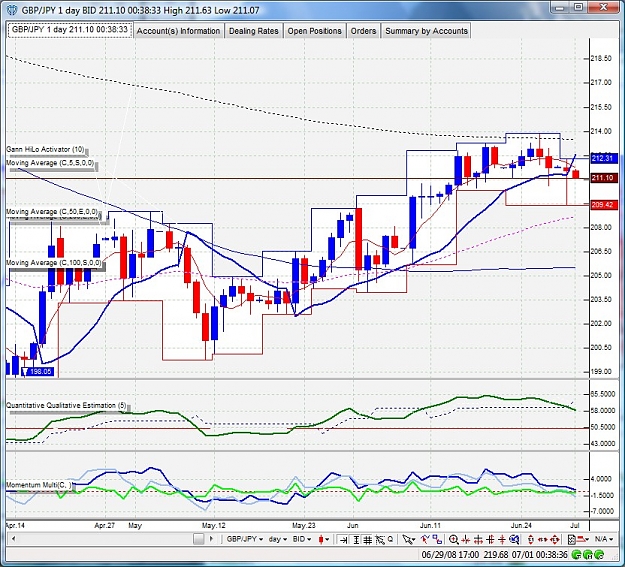Image resolution: width=625 pixels, height=567 pixels.
Task: Click the indicator add icon with red arrow
Action: tap(425, 539)
